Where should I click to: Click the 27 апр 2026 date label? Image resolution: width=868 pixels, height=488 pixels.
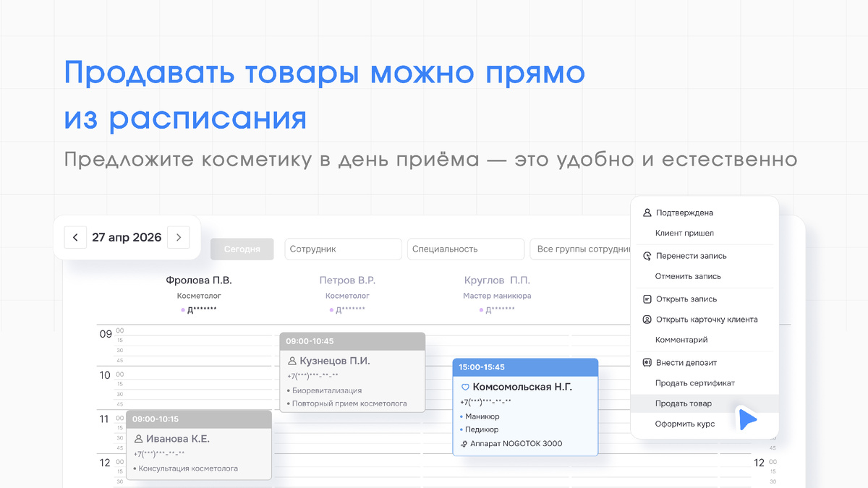click(x=127, y=237)
